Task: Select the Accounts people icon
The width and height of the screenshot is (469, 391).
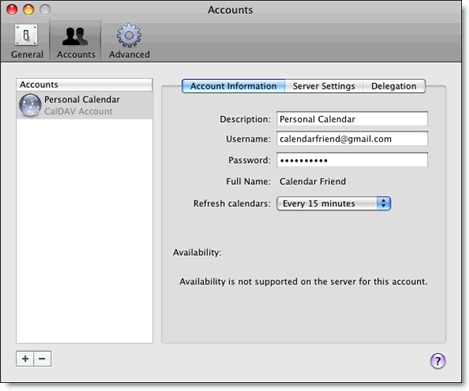Action: click(x=75, y=36)
